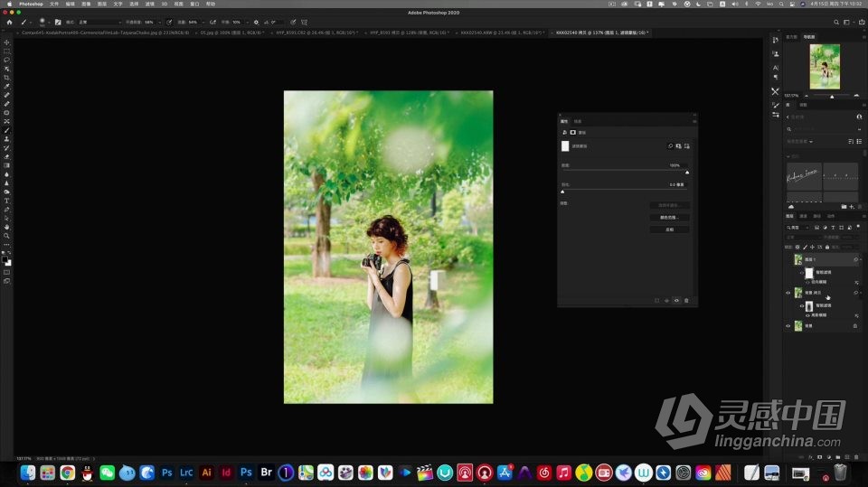
Task: Open opacity value dropdown arrow
Action: [159, 22]
